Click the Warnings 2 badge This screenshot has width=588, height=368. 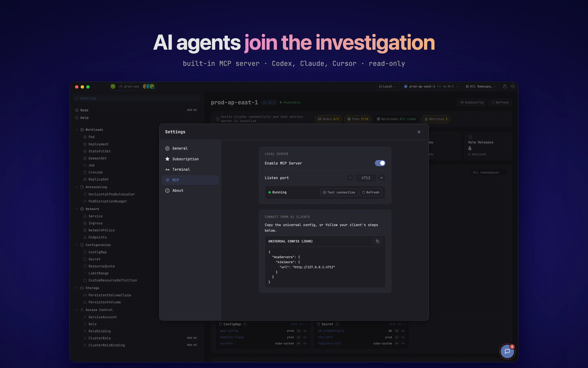pos(436,119)
